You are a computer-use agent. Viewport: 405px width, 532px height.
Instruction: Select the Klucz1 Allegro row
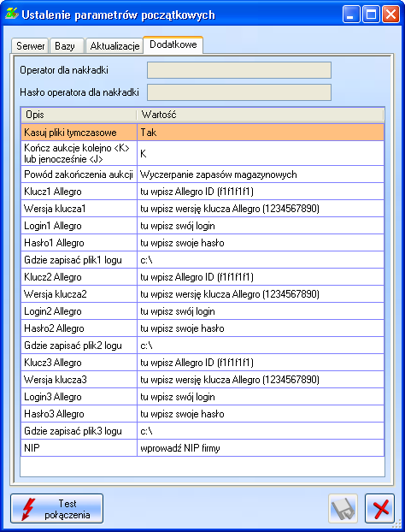[x=202, y=192]
